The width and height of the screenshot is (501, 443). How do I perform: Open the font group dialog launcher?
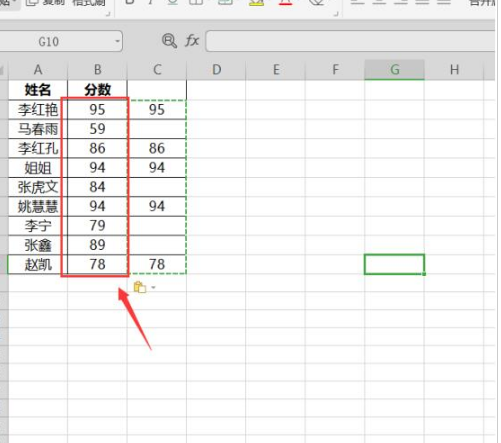pos(336,14)
